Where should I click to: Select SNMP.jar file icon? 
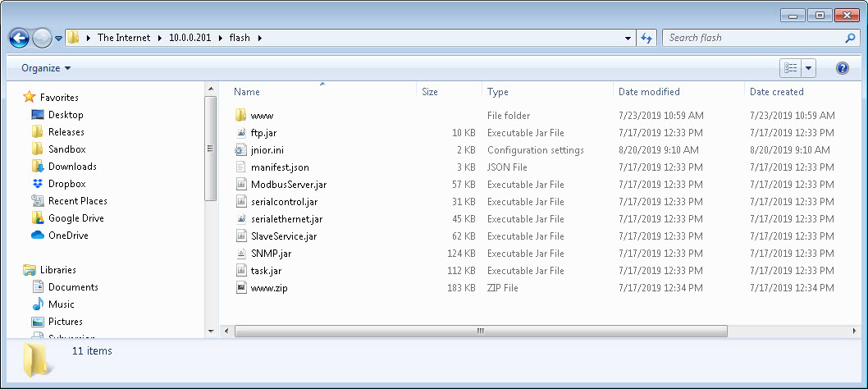pyautogui.click(x=240, y=253)
